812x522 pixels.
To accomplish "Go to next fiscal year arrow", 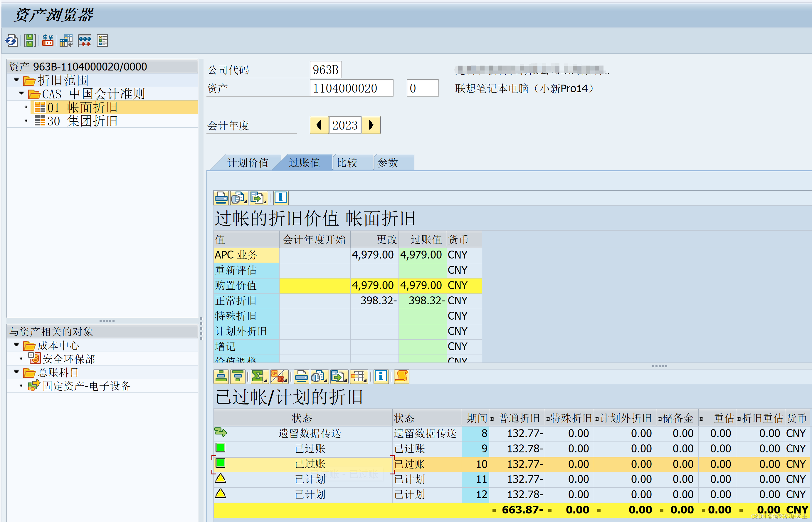I will 371,125.
